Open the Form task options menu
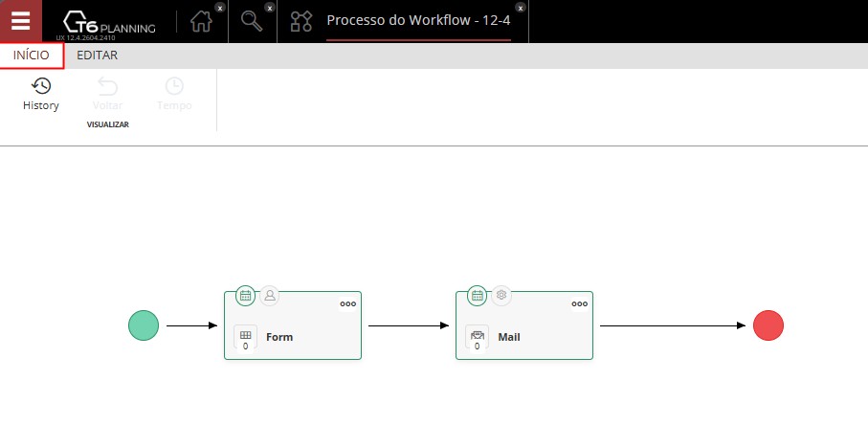This screenshot has width=868, height=425. [348, 303]
